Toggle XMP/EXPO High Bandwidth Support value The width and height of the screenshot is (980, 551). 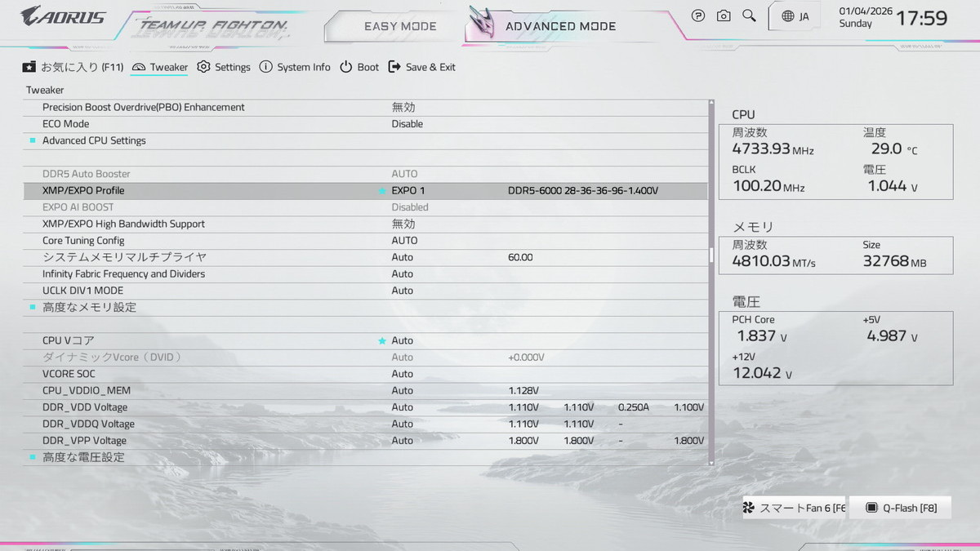(403, 224)
